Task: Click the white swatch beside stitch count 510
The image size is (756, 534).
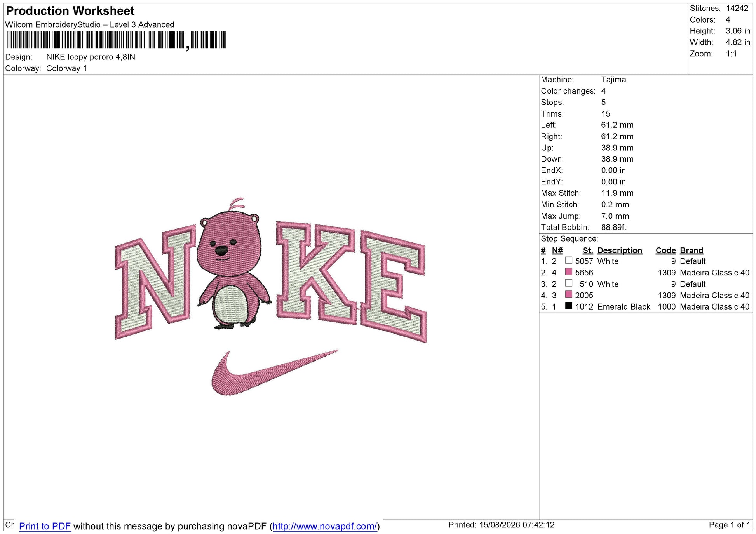Action: [x=569, y=283]
